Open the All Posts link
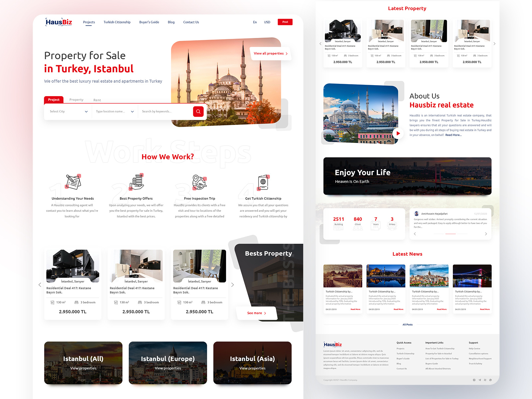Screen dimensions: 532x399 (407, 325)
